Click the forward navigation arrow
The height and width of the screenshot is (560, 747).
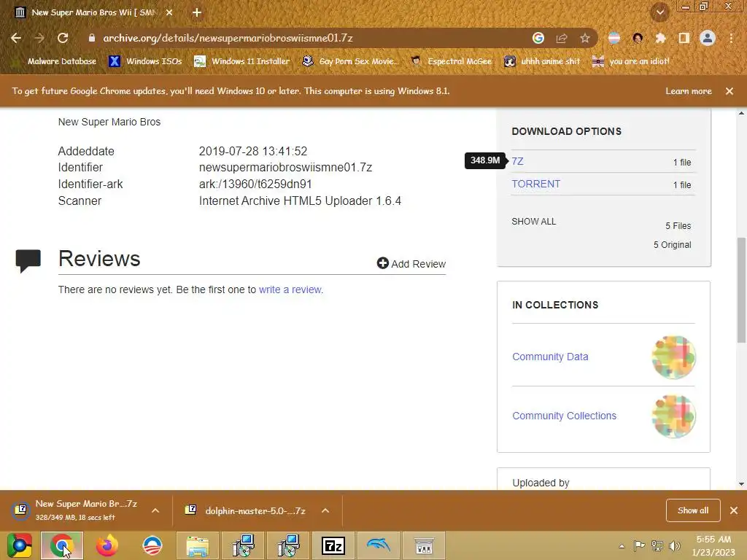[39, 38]
